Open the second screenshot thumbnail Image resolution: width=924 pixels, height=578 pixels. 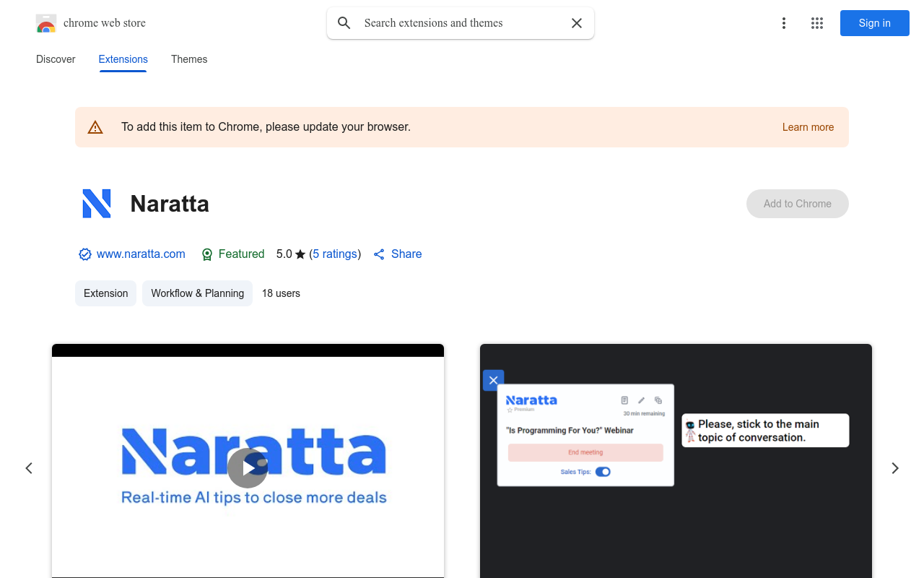click(x=676, y=461)
